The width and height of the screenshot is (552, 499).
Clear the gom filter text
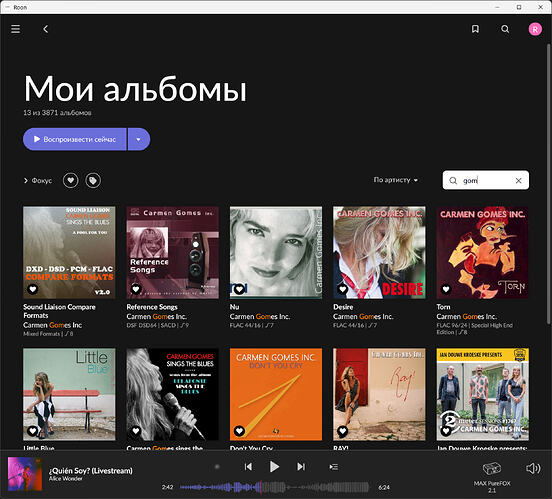[518, 181]
